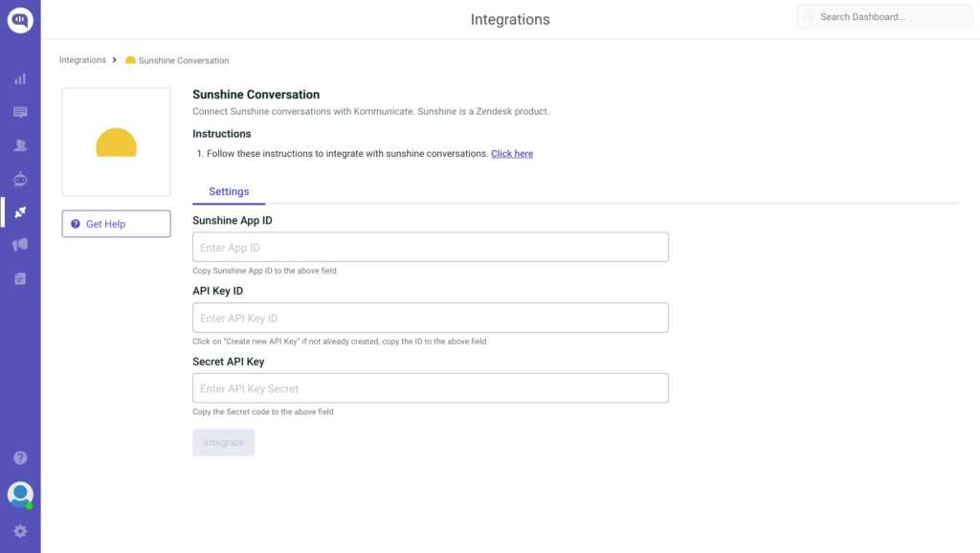Select the integrations plug icon
980x553 pixels.
pos(20,212)
